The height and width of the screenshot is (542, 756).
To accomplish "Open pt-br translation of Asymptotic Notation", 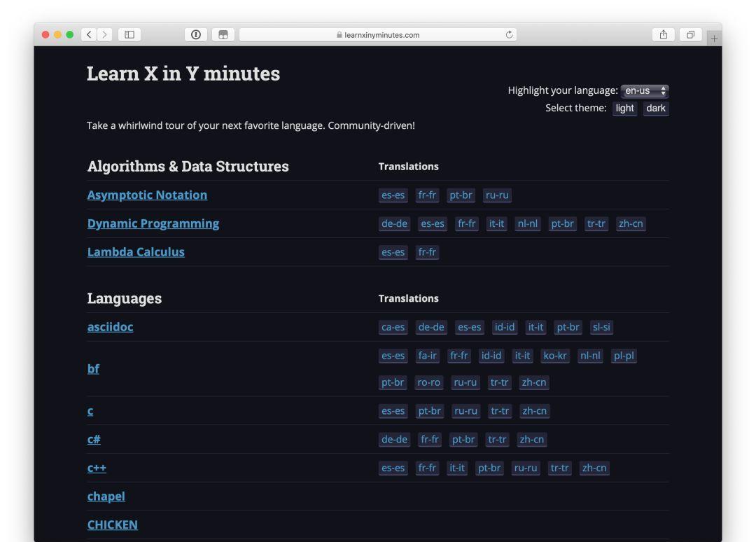I will pos(461,195).
